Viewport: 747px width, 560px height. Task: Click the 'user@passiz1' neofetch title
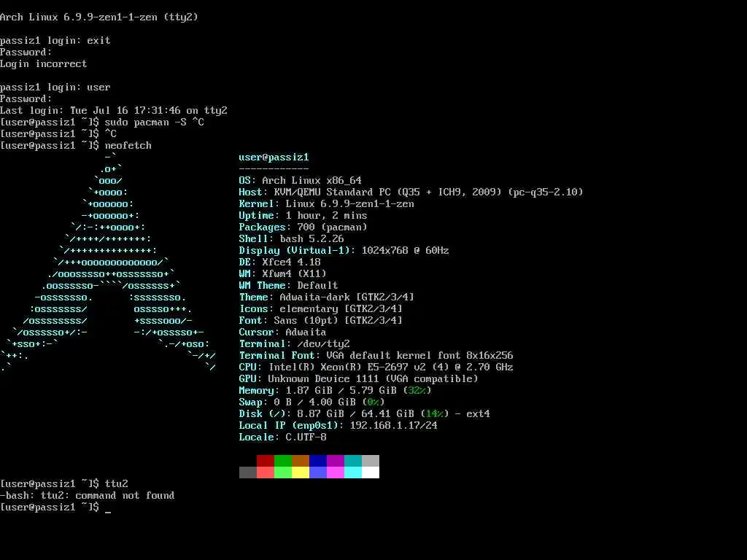point(274,157)
